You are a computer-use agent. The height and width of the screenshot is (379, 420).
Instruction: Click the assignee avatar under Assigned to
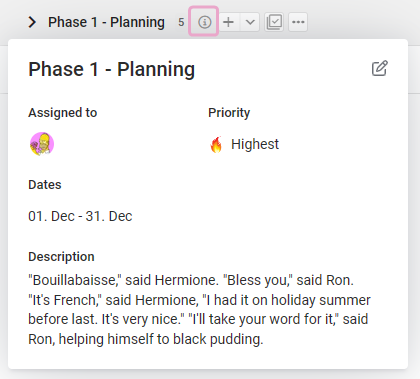(x=42, y=144)
